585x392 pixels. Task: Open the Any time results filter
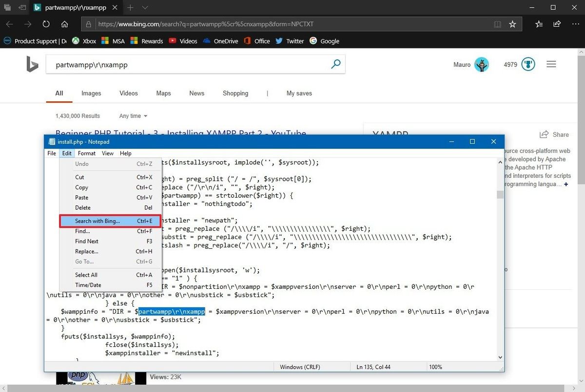point(132,116)
